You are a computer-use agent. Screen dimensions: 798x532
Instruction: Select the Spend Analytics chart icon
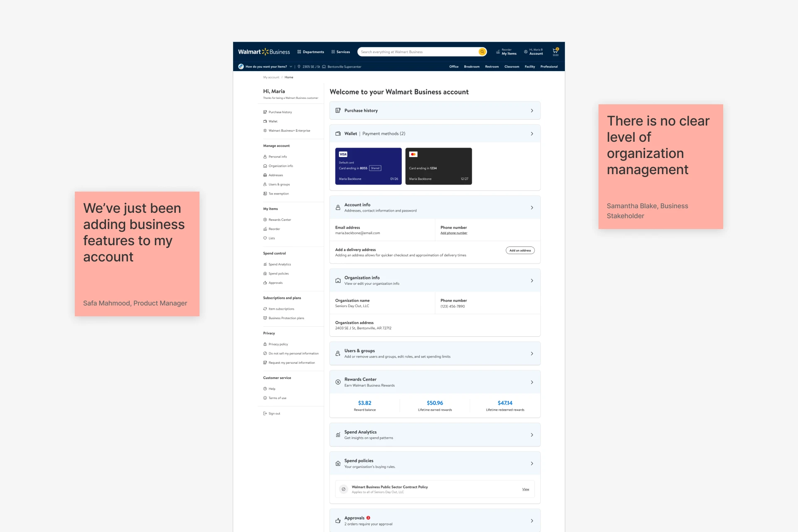tap(265, 264)
